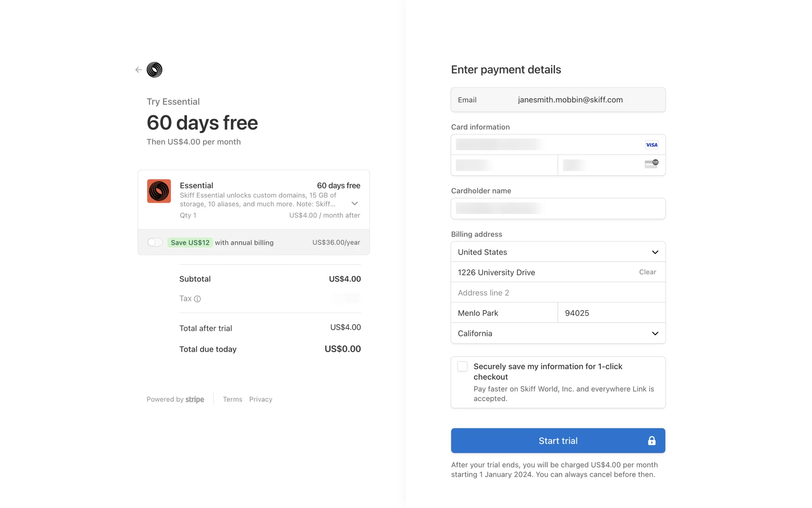Expand the Essential plan description chevron
The image size is (812, 508).
point(355,204)
